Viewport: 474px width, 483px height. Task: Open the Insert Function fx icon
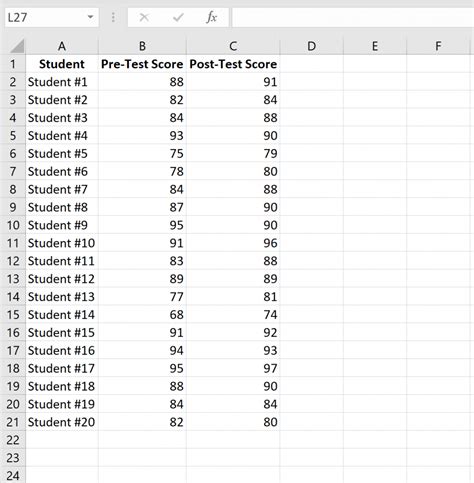[212, 17]
